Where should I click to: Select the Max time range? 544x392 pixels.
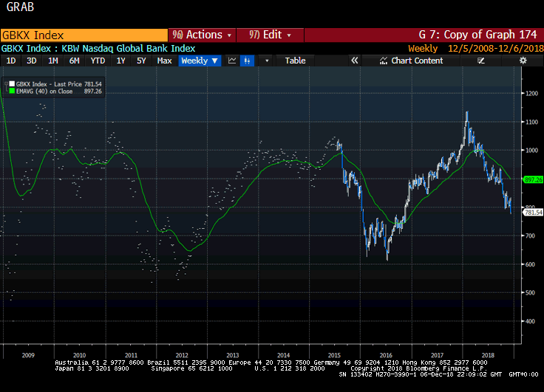(165, 61)
